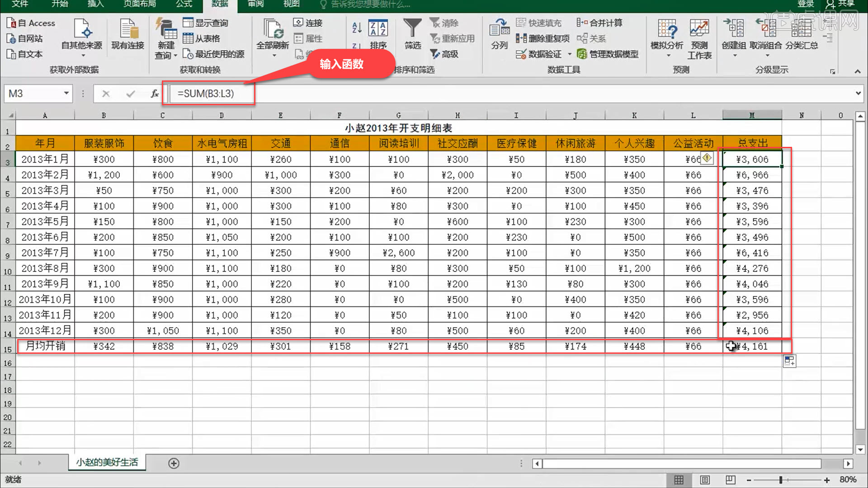Collapse the ribbon
The height and width of the screenshot is (488, 868).
pos(857,71)
